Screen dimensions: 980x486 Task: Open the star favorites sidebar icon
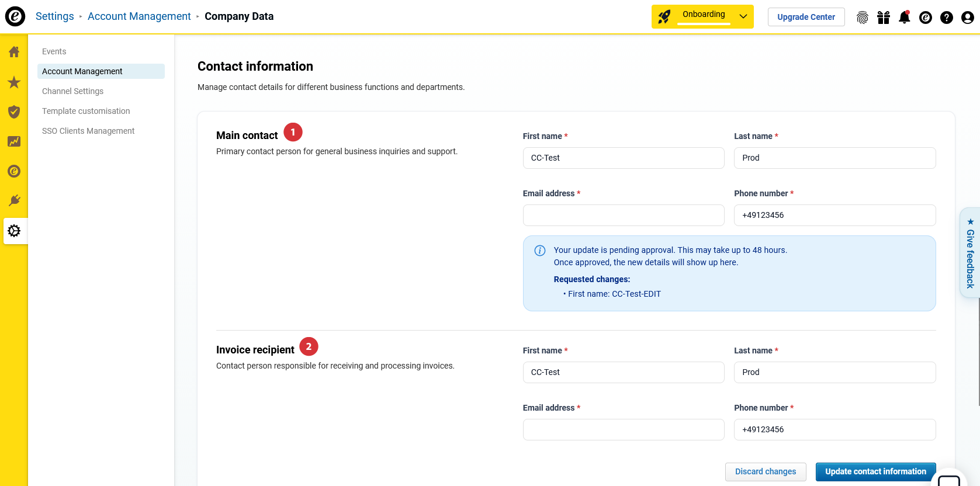tap(14, 82)
